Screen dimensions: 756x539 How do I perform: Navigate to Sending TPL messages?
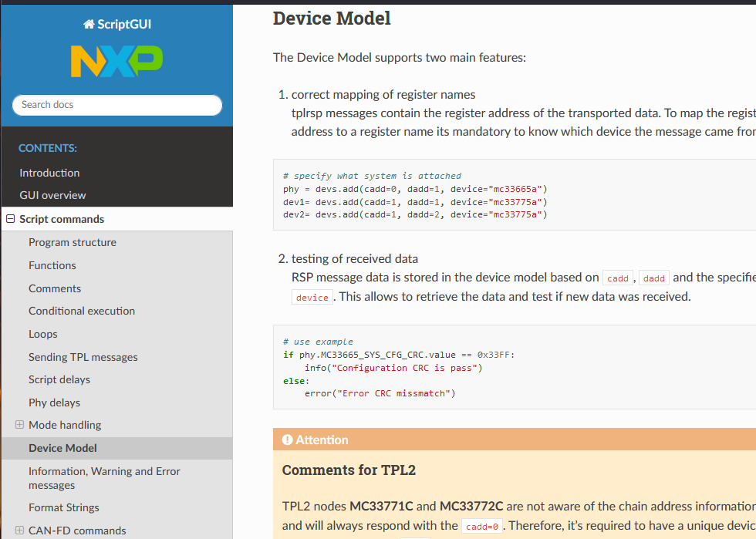pyautogui.click(x=83, y=357)
